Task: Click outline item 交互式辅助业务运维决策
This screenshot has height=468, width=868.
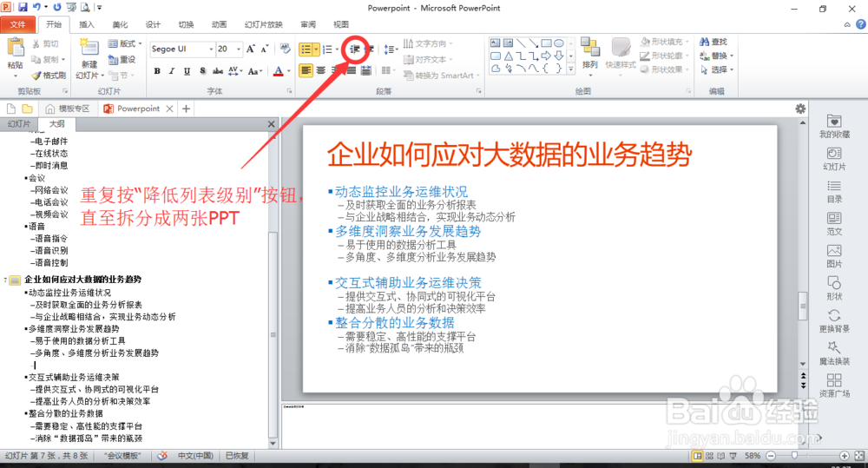Action: [x=74, y=377]
